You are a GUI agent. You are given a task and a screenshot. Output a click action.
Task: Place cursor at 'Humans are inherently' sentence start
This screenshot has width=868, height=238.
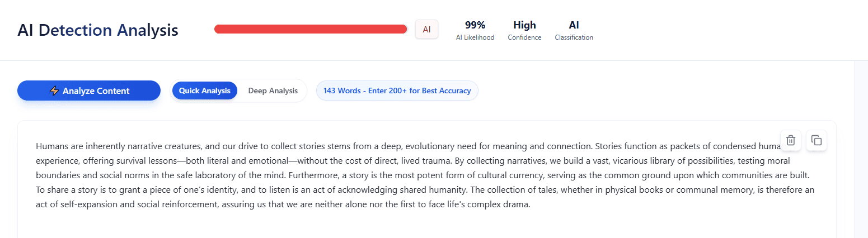pos(36,146)
